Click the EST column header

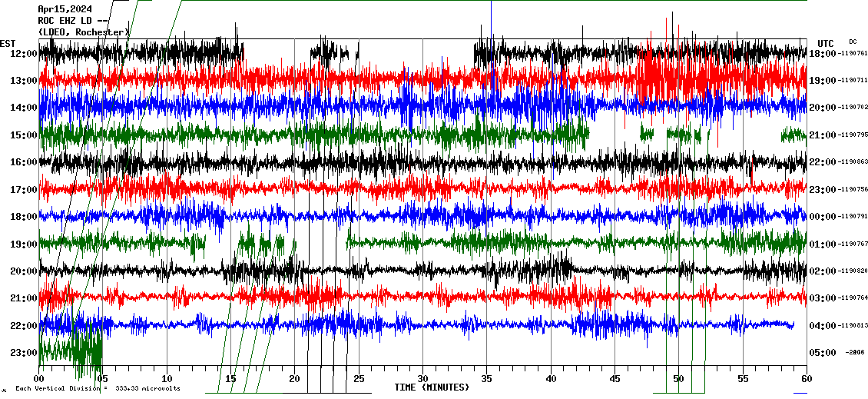point(8,43)
